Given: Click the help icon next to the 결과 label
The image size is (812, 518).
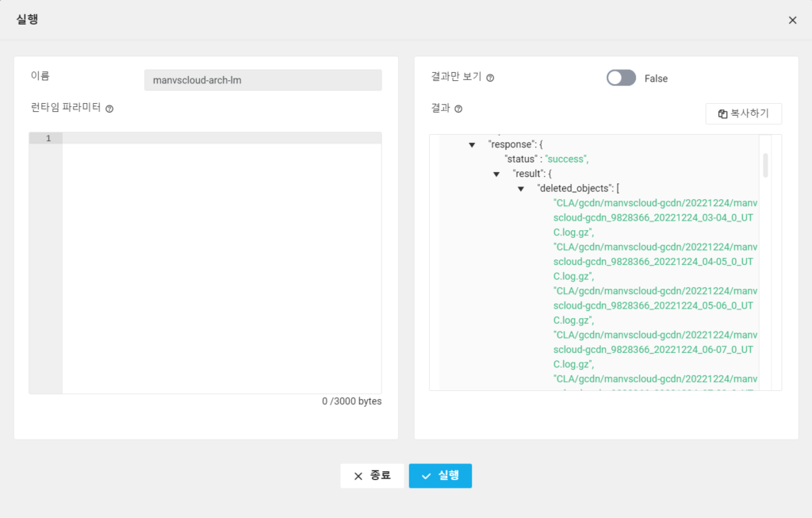Looking at the screenshot, I should coord(457,108).
